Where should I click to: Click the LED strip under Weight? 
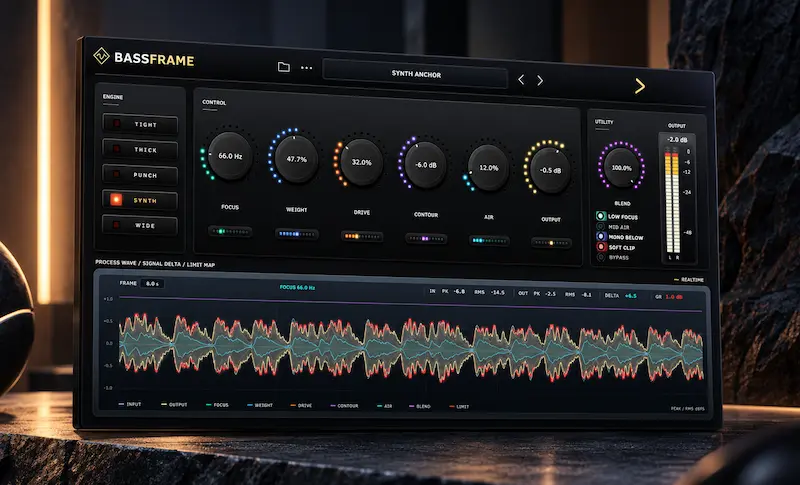tap(296, 234)
